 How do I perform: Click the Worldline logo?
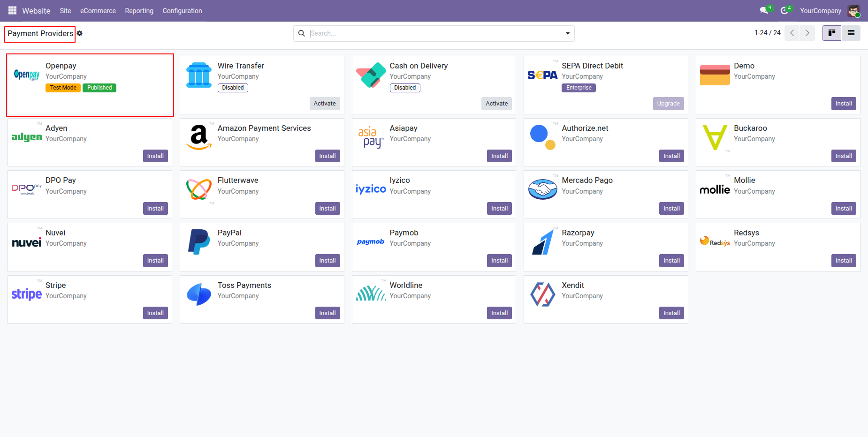tap(371, 294)
